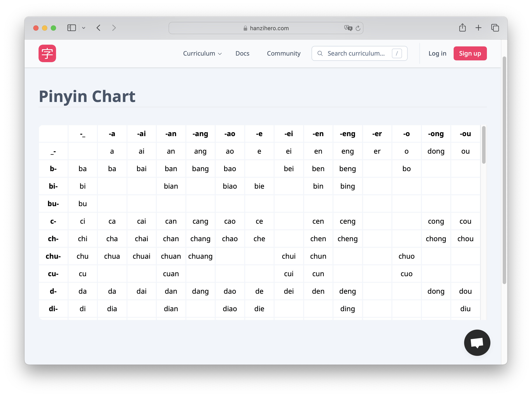Click the -eng column header
The height and width of the screenshot is (397, 532).
click(347, 134)
